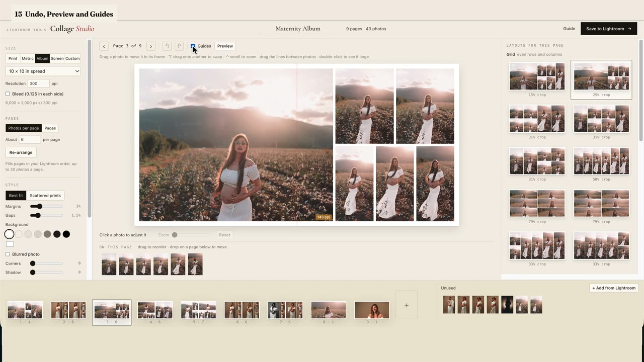Choose the Best fit style
This screenshot has height=362, width=644.
coord(16,196)
